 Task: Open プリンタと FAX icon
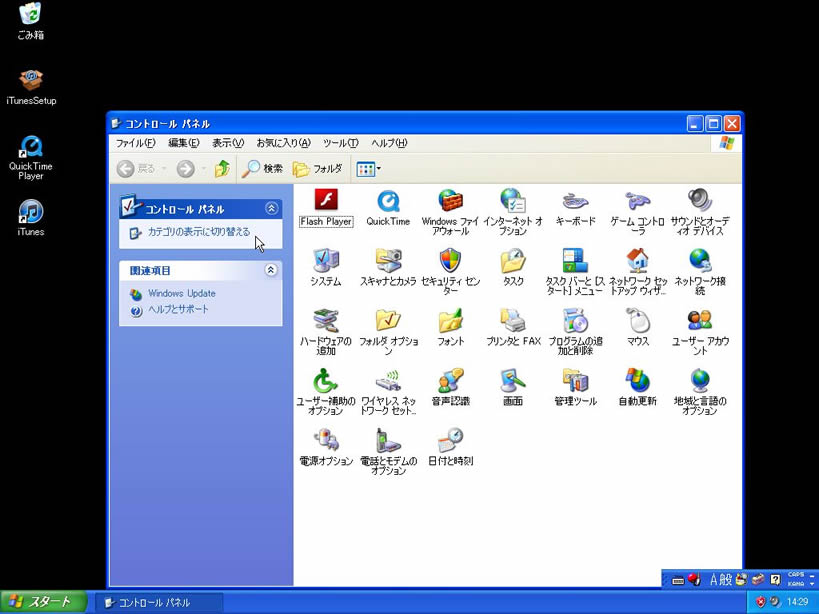[x=513, y=327]
